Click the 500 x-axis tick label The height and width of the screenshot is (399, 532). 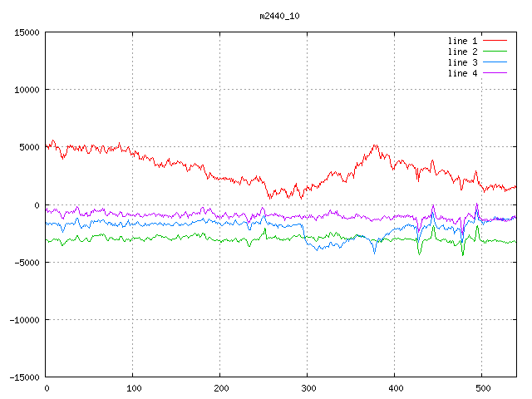tap(482, 388)
